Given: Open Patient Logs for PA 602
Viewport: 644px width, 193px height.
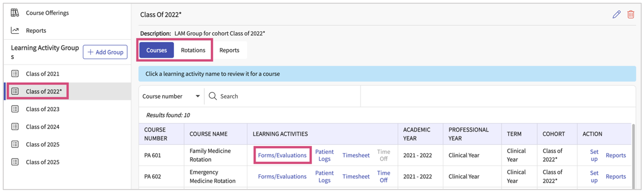Looking at the screenshot, I should (324, 177).
